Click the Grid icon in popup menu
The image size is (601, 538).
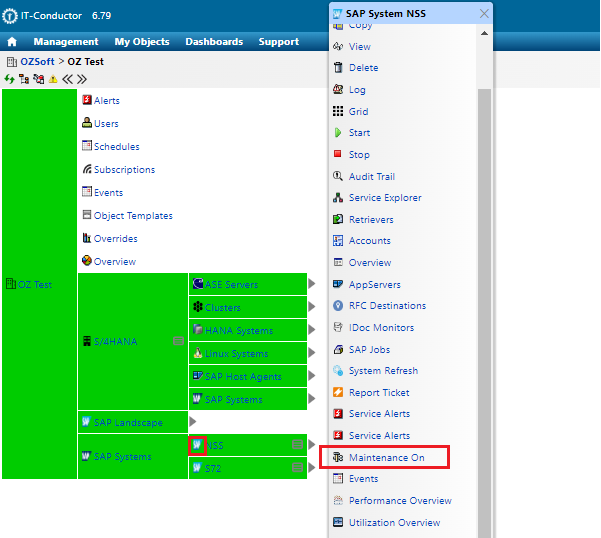(338, 111)
